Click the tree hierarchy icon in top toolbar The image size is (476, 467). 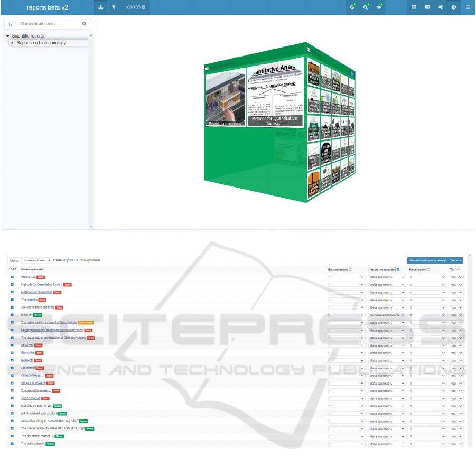tap(101, 7)
